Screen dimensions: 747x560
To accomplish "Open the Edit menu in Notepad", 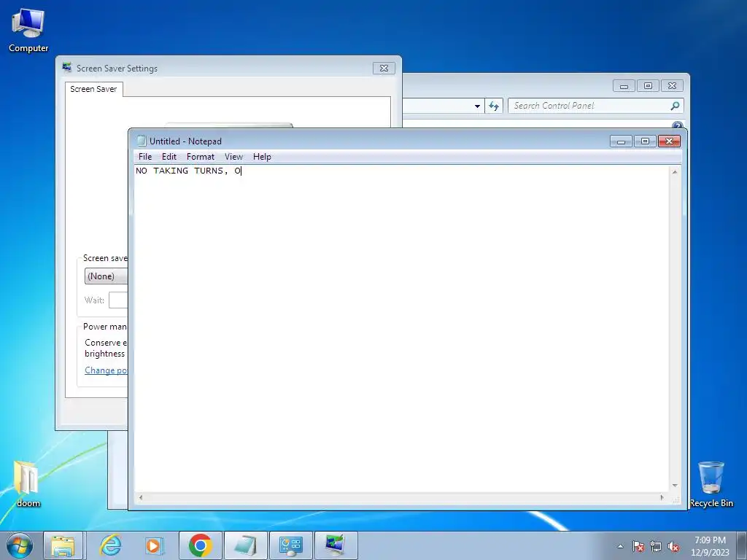I will click(169, 157).
